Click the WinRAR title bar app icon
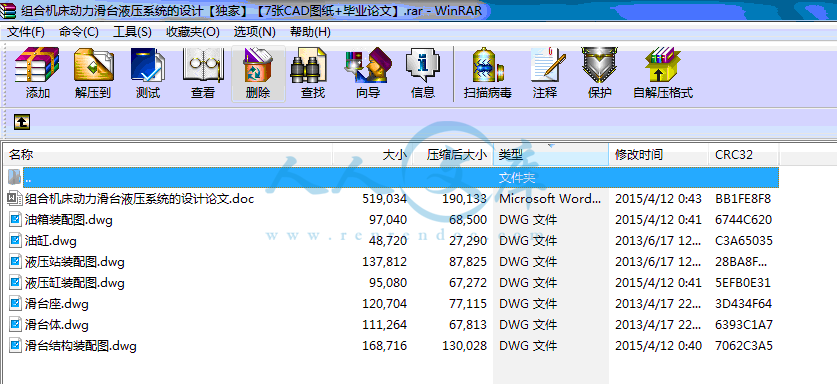 pyautogui.click(x=7, y=10)
